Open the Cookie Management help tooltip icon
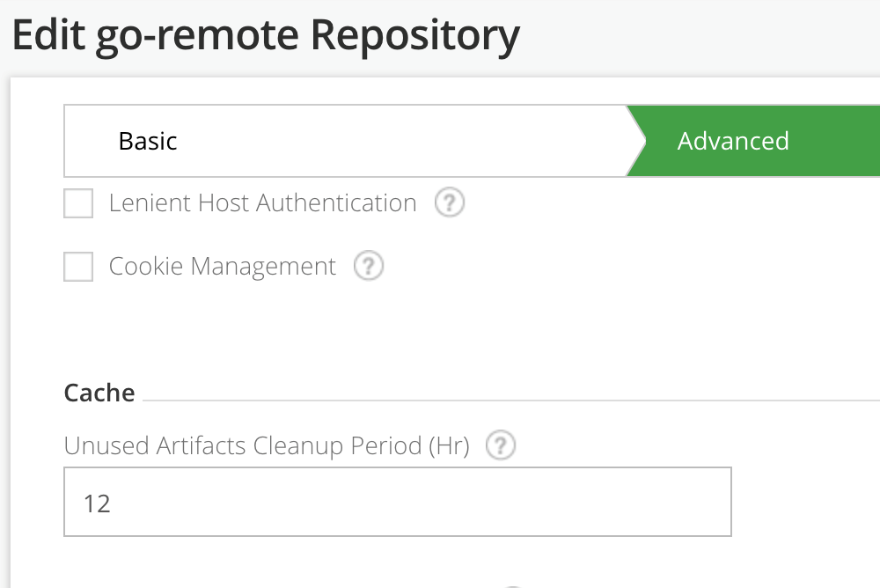 point(369,266)
